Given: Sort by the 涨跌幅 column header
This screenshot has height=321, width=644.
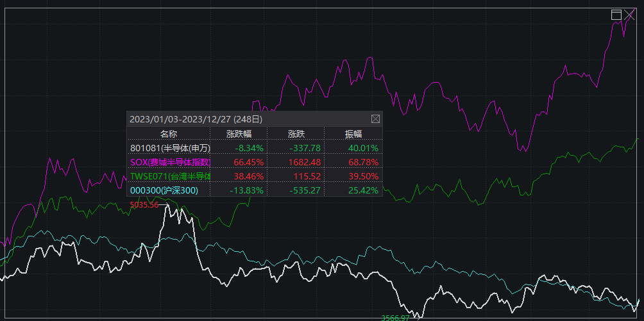Looking at the screenshot, I should [x=239, y=134].
